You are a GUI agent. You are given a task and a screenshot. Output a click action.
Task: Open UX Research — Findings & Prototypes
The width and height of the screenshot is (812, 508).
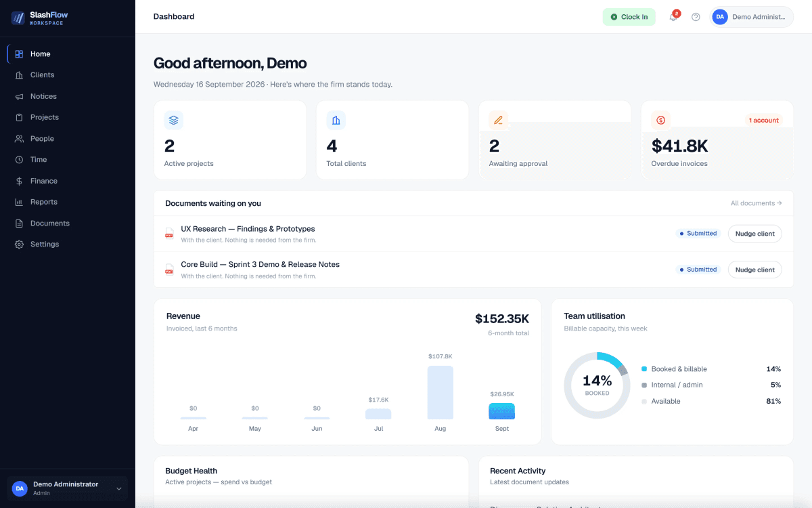pyautogui.click(x=248, y=229)
